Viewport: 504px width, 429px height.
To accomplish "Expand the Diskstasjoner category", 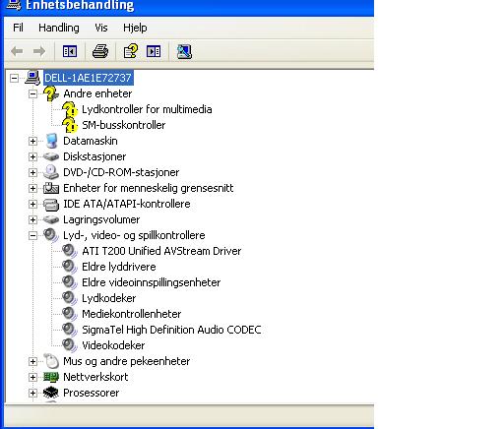I will (x=32, y=156).
